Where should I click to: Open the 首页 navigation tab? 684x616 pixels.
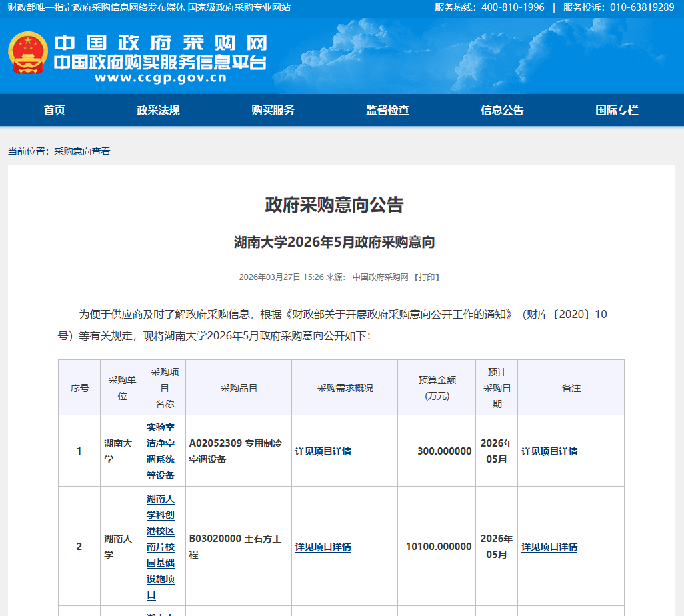click(x=55, y=110)
